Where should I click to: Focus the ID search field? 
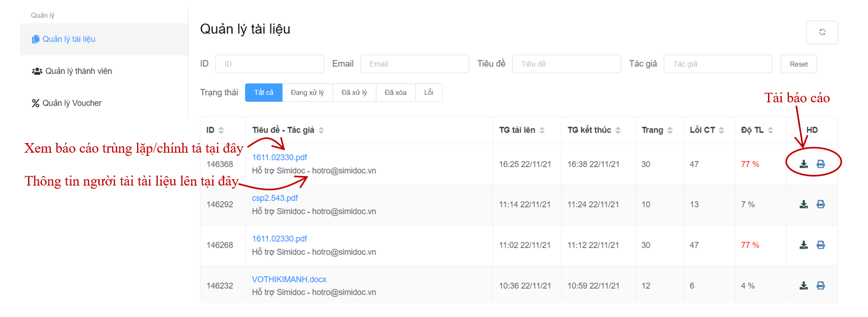[269, 64]
